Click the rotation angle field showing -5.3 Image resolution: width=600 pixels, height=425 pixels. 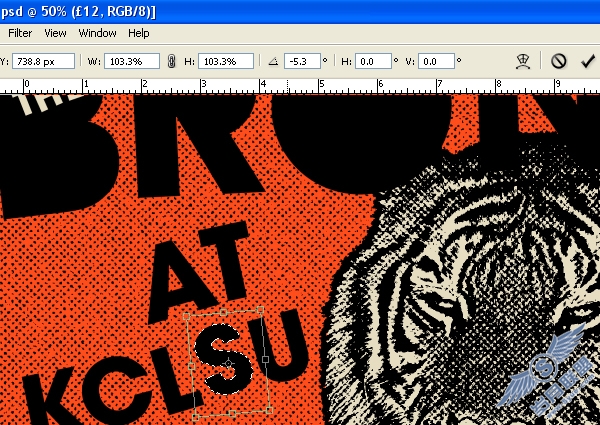click(x=302, y=61)
